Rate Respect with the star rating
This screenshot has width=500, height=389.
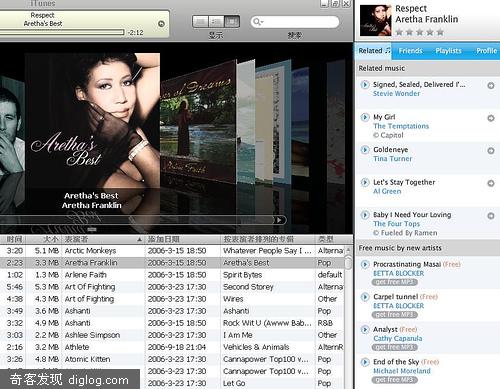[420, 32]
